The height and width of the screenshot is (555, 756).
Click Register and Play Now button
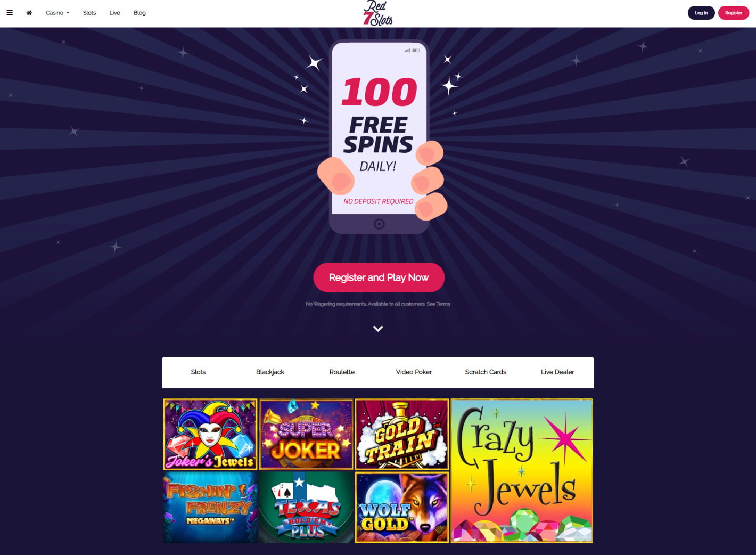click(379, 277)
